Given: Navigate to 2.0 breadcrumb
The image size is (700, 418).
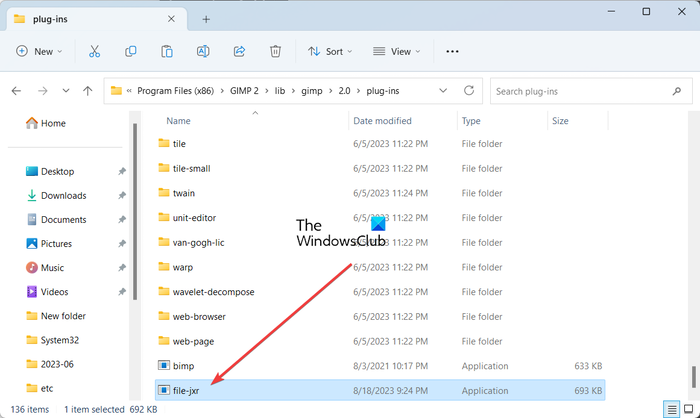Looking at the screenshot, I should 344,91.
